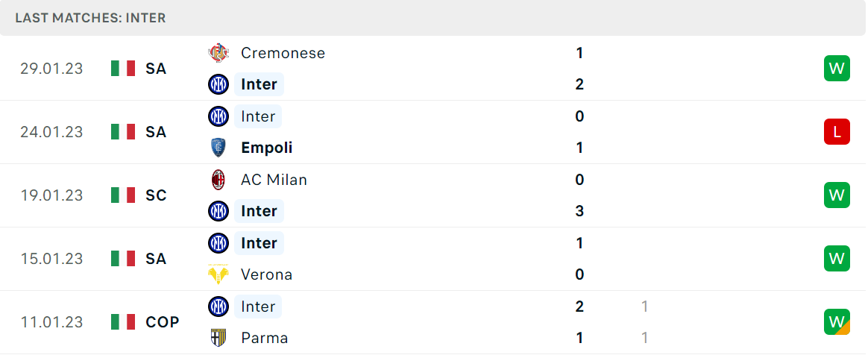
Task: Open the Parma team link
Action: 264,338
